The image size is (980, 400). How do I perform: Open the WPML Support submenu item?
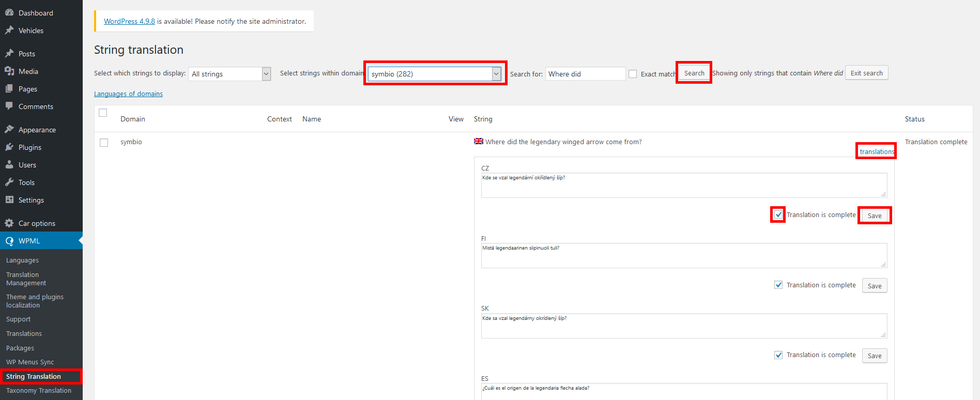click(18, 319)
